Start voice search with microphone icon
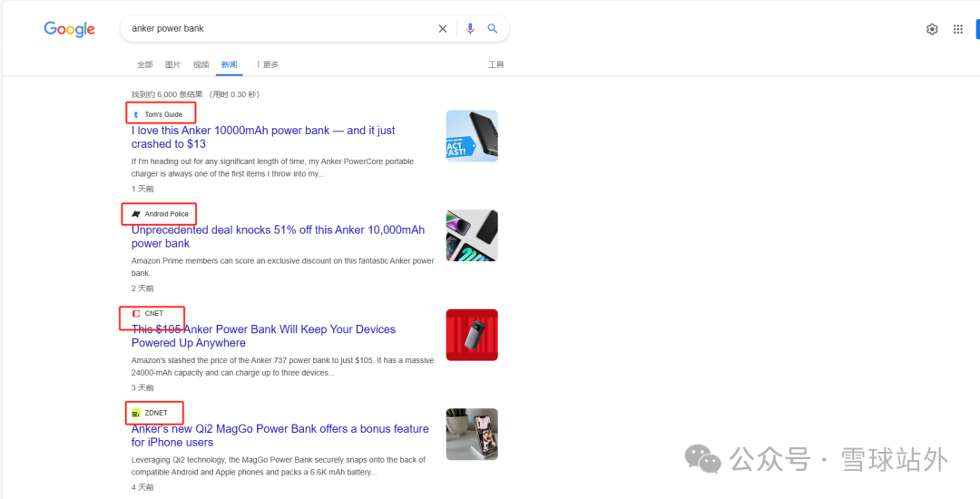Viewport: 980px width, 499px height. (x=470, y=29)
